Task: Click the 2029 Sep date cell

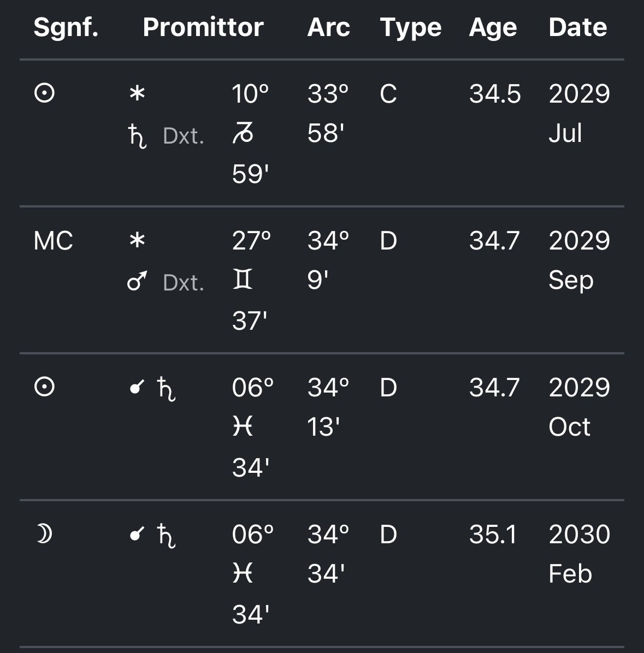Action: [580, 260]
